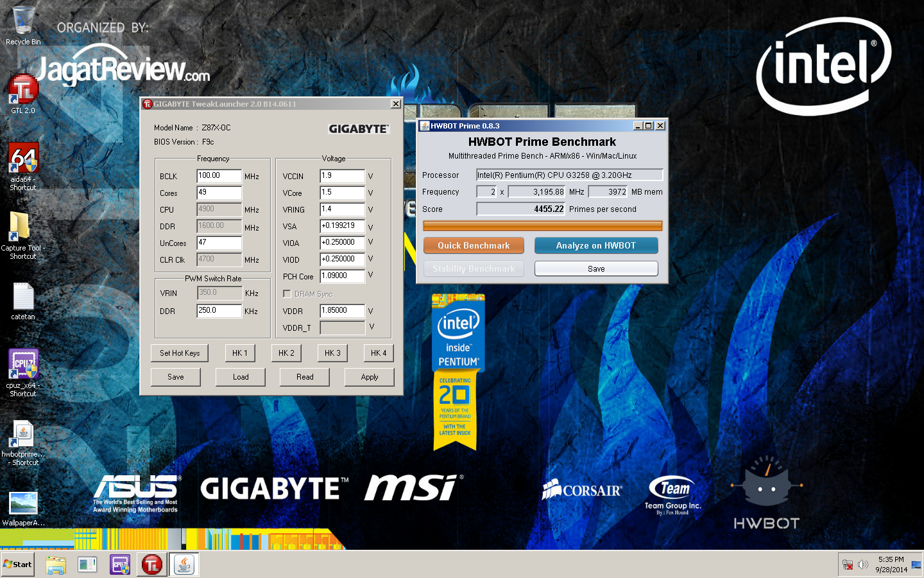Click the orange benchmark progress bar

[543, 225]
